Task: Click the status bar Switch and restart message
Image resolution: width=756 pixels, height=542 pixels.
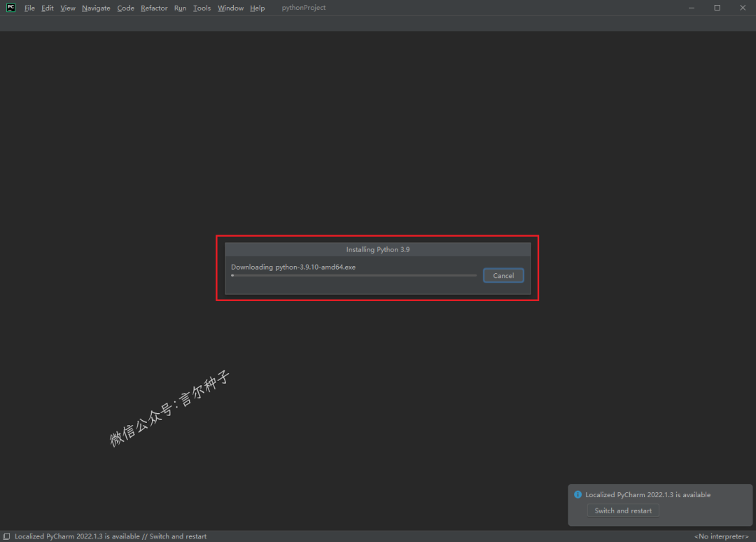Action: pyautogui.click(x=111, y=536)
